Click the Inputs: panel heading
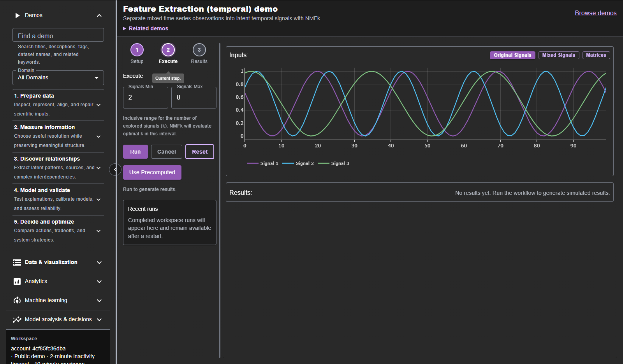 (239, 55)
